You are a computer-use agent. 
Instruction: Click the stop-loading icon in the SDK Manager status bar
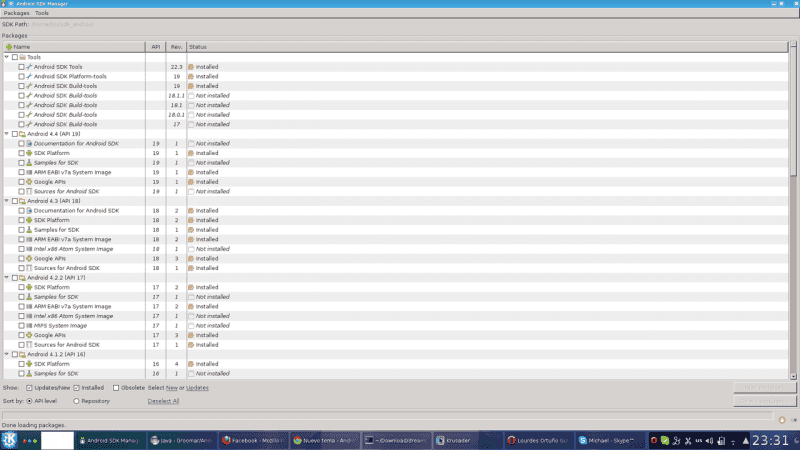click(782, 420)
